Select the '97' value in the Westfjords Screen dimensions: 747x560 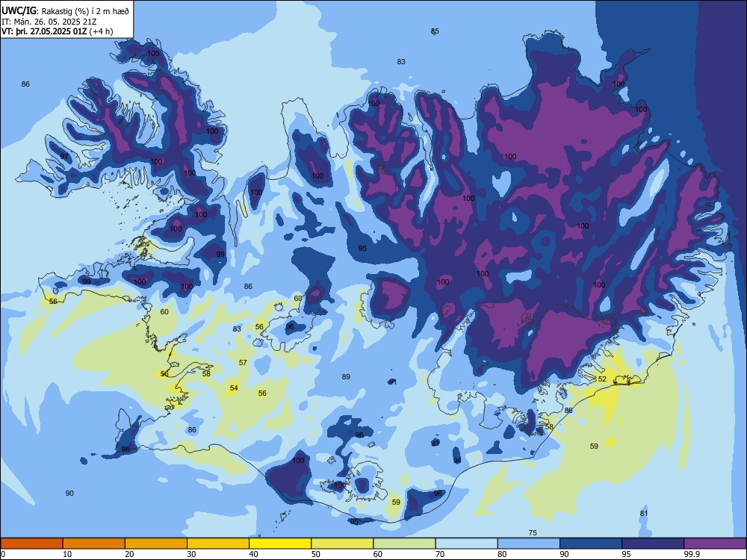tap(64, 157)
